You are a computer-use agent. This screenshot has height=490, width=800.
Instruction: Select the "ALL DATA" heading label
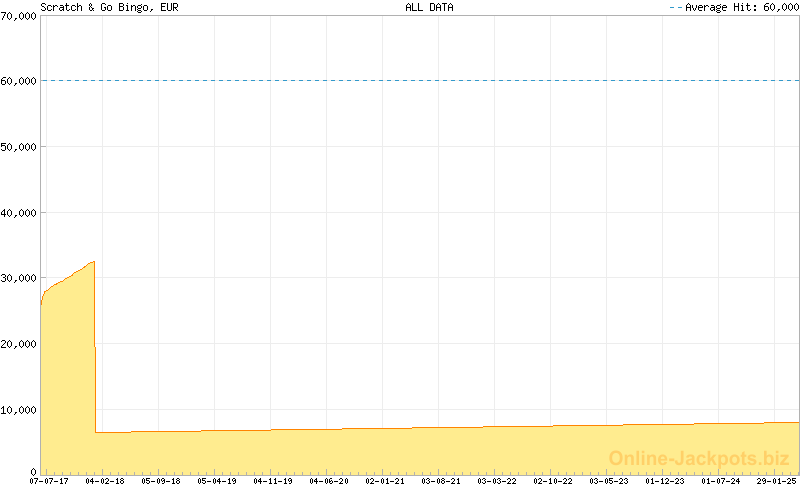click(x=430, y=7)
